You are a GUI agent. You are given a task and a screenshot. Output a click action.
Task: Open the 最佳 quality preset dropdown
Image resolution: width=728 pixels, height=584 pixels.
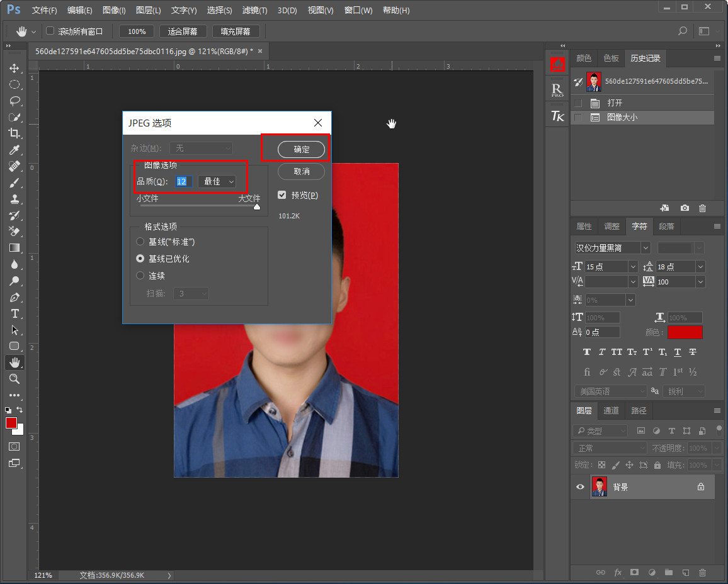point(217,181)
